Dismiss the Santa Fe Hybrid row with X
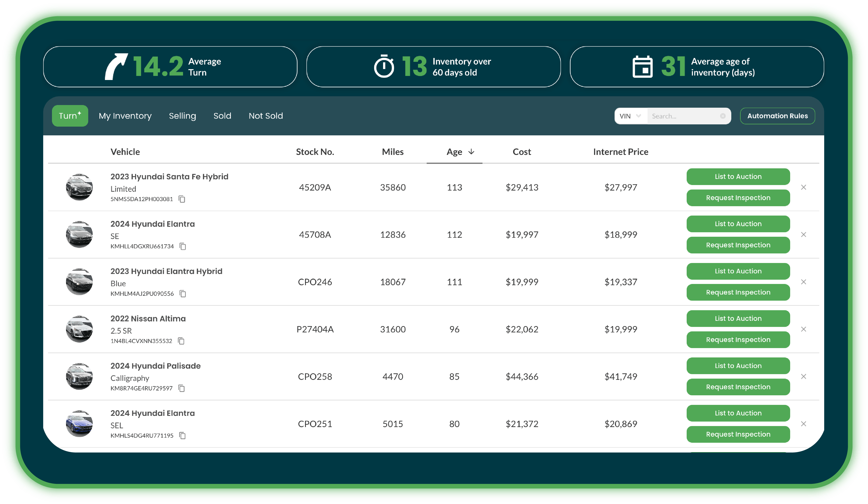 click(803, 187)
